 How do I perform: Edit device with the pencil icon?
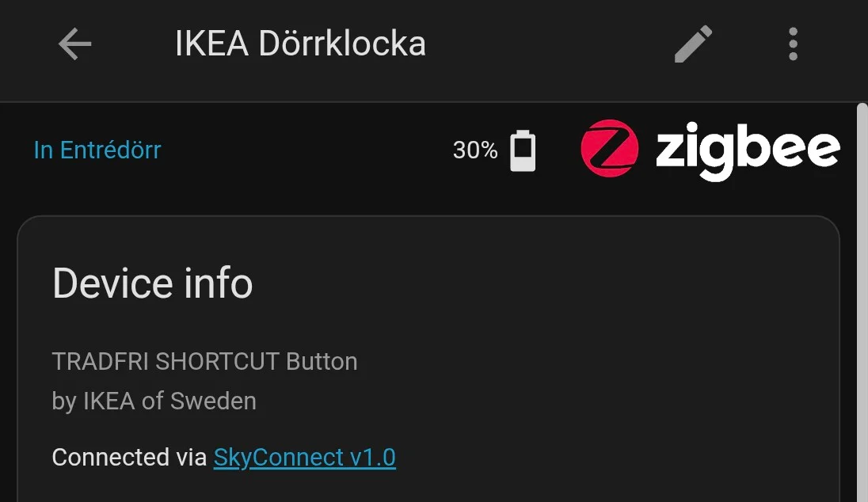693,44
